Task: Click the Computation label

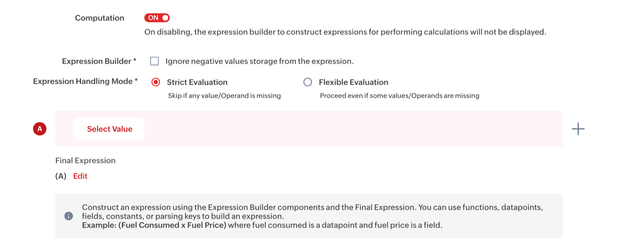Action: [99, 18]
